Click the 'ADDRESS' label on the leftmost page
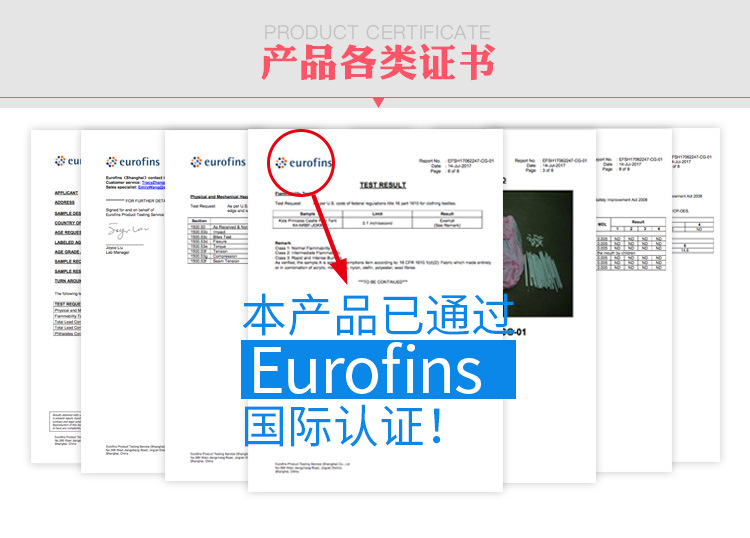Viewport: 750px width, 538px height. [65, 202]
